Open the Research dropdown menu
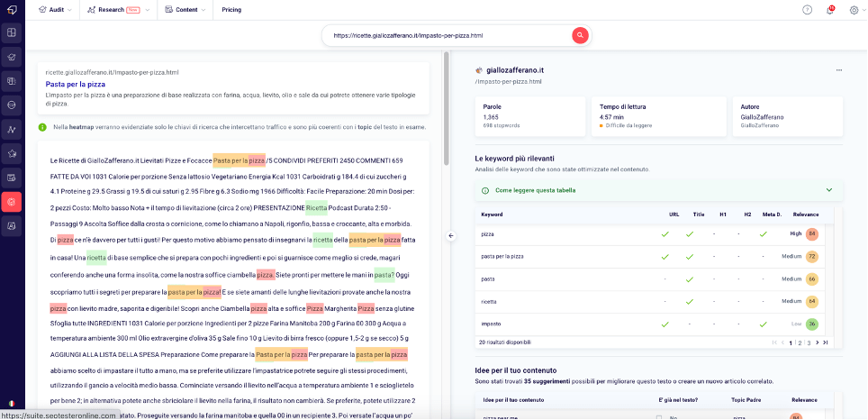The height and width of the screenshot is (420, 868). click(x=119, y=10)
